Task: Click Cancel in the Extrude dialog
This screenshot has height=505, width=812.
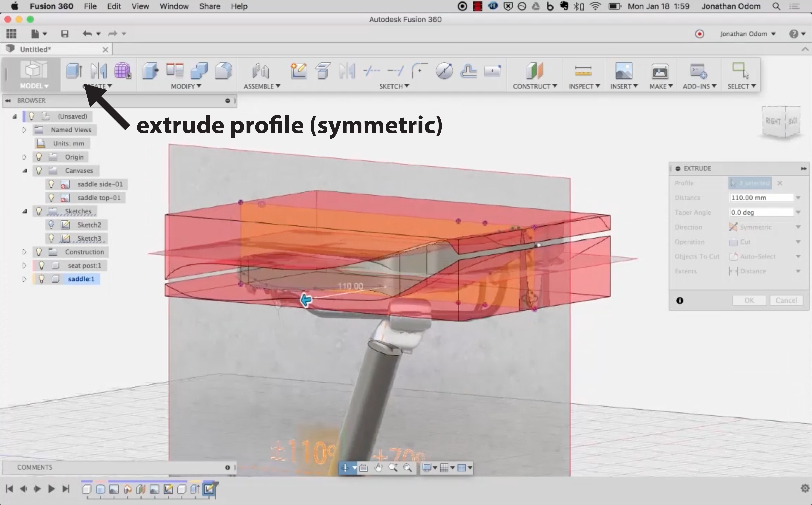Action: coord(786,300)
